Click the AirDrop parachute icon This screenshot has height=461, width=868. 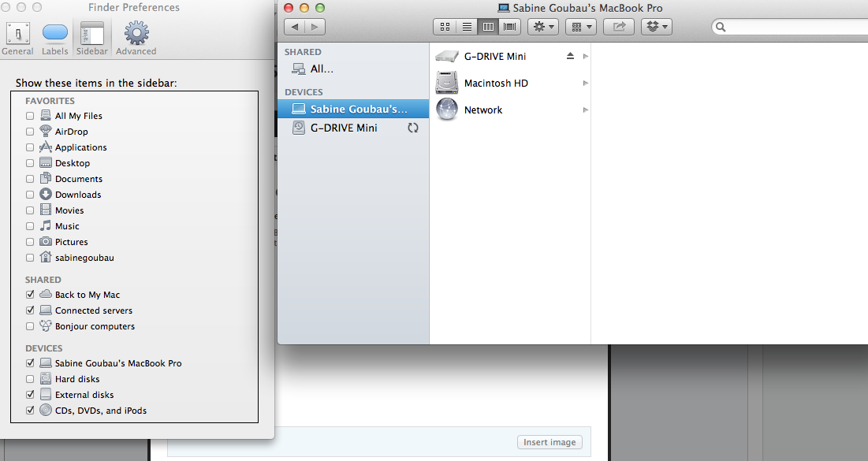click(46, 131)
